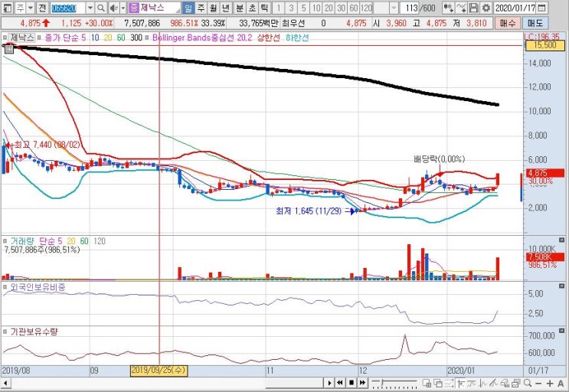Open the dropdown next to speaker icon

[123, 8]
